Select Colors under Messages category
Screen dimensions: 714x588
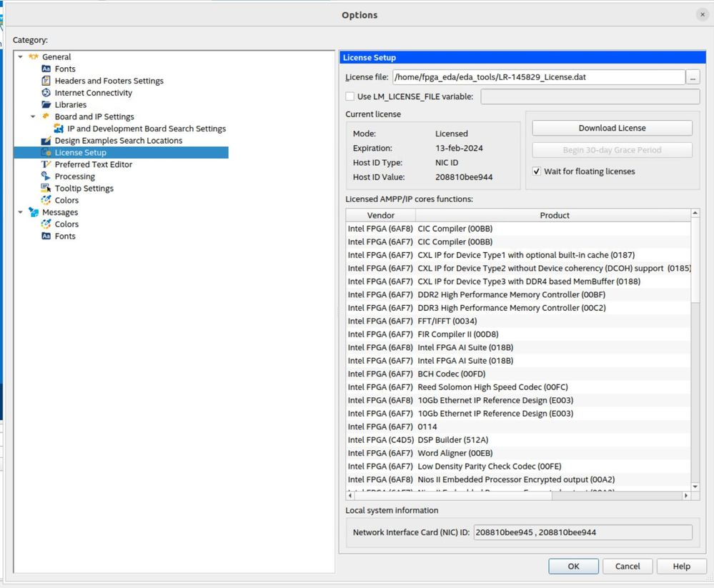[x=66, y=224]
